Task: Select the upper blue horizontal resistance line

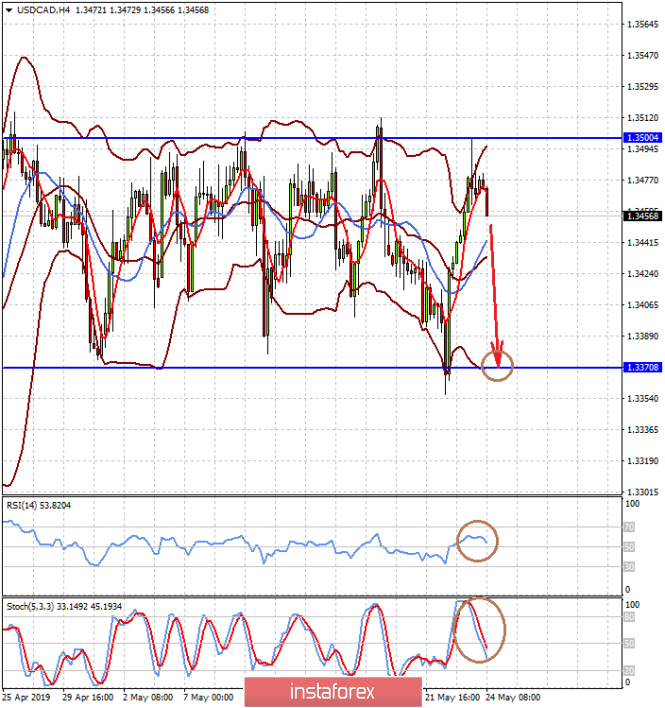Action: pos(312,138)
